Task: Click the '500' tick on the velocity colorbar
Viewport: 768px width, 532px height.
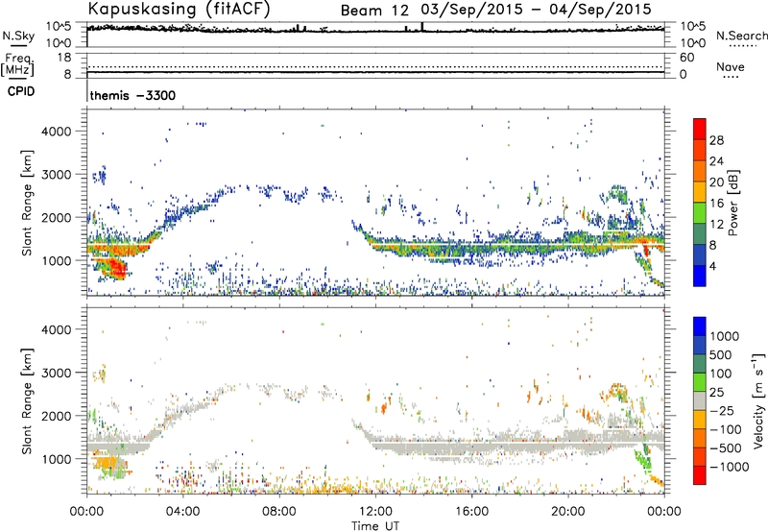Action: (721, 355)
